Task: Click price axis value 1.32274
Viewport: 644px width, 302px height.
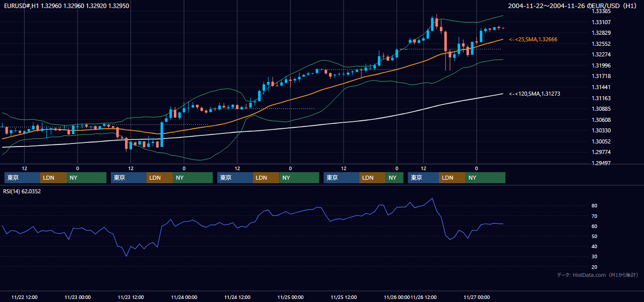Action: [x=601, y=54]
